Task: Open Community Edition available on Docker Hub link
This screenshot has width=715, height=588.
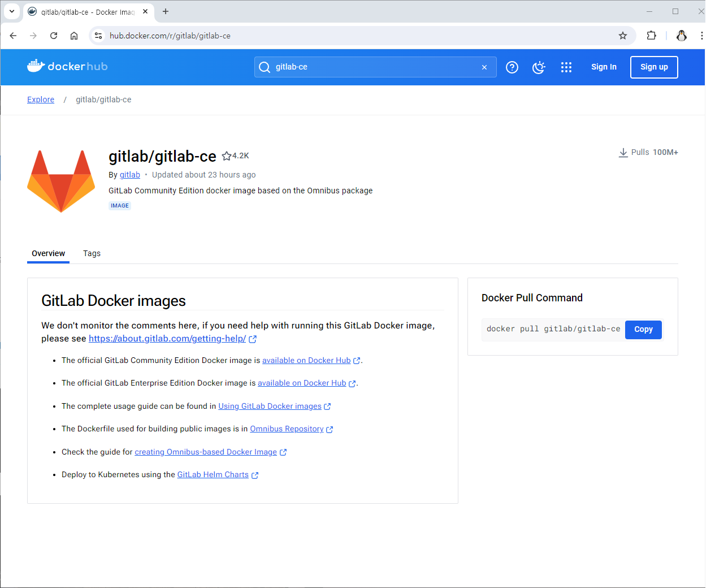Action: [x=306, y=360]
